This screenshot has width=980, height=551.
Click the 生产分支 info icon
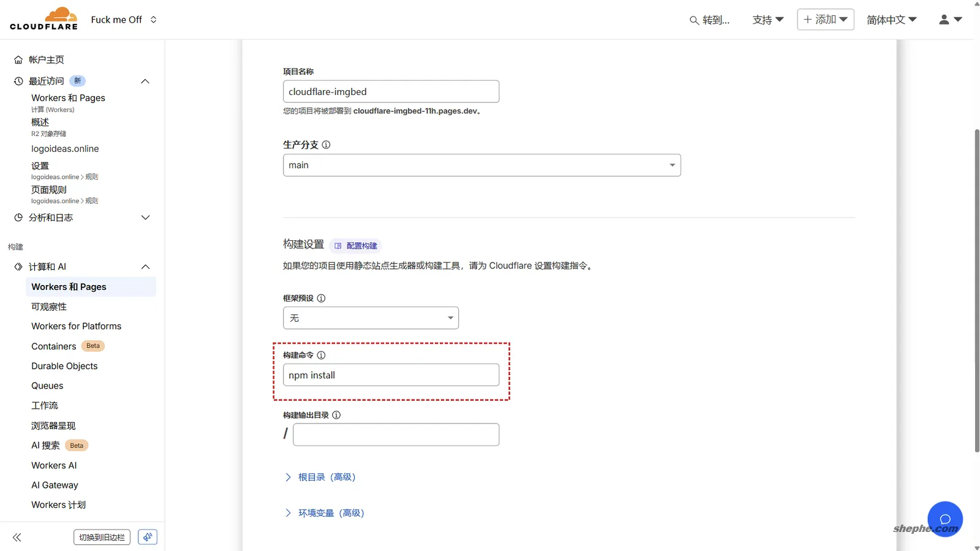(x=326, y=145)
